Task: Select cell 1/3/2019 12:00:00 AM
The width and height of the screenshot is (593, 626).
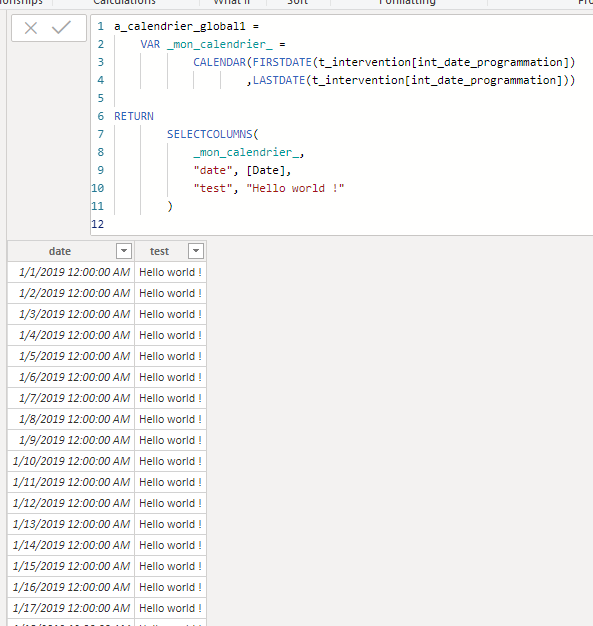Action: pyautogui.click(x=71, y=314)
